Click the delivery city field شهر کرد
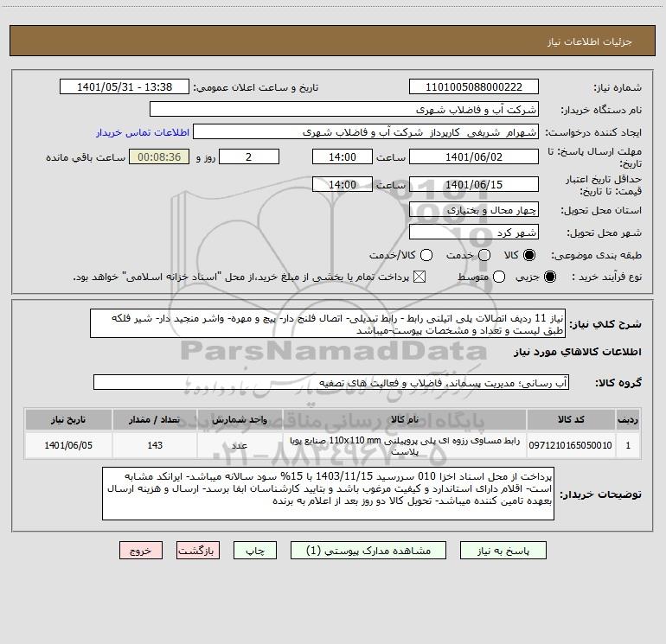The image size is (666, 644). point(474,233)
